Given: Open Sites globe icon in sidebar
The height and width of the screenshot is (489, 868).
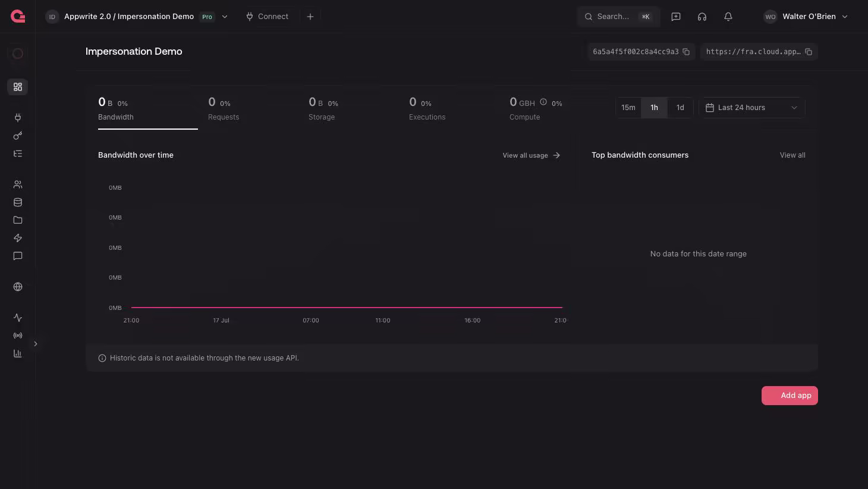Looking at the screenshot, I should coord(18,287).
